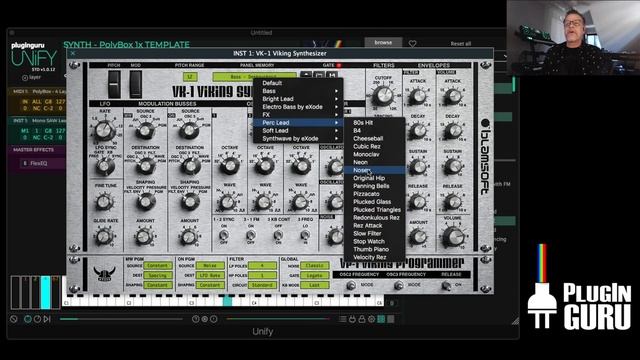Toggle the 3 KB Cont switch
Image resolution: width=640 pixels, height=360 pixels.
pos(278,235)
